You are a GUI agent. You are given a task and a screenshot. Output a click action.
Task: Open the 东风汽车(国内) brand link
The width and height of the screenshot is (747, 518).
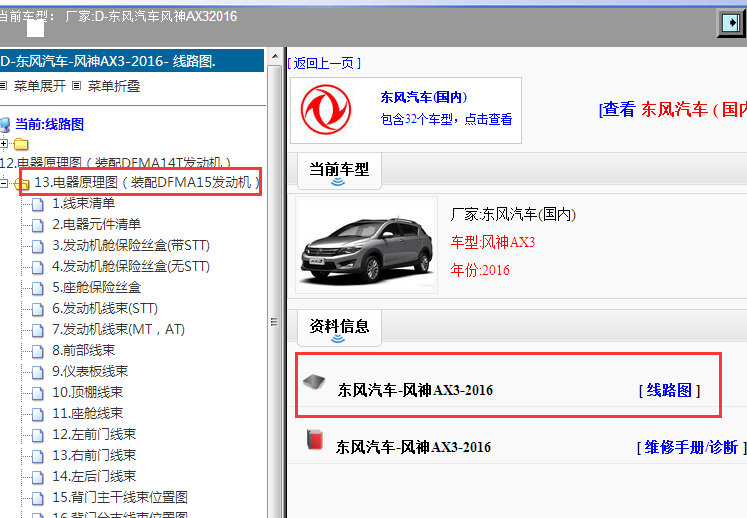[424, 97]
